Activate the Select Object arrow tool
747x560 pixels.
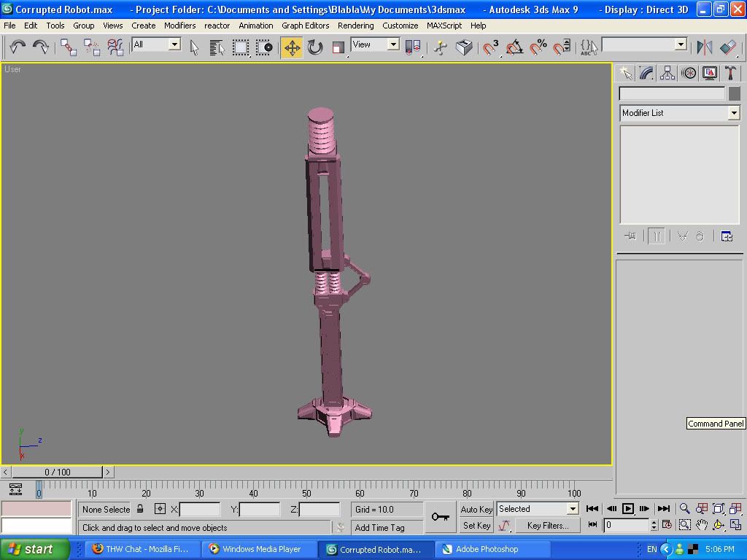(x=194, y=47)
